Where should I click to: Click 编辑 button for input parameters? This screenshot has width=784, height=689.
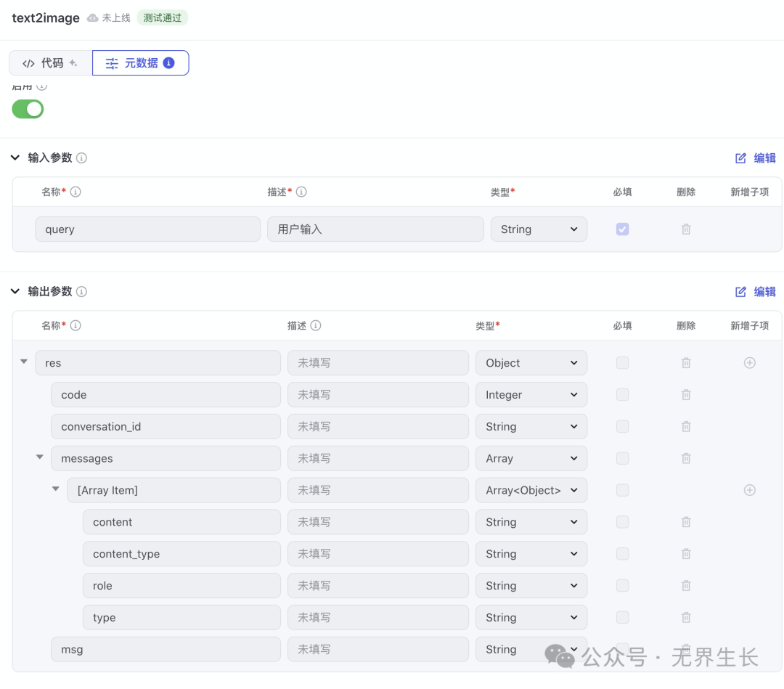(756, 158)
